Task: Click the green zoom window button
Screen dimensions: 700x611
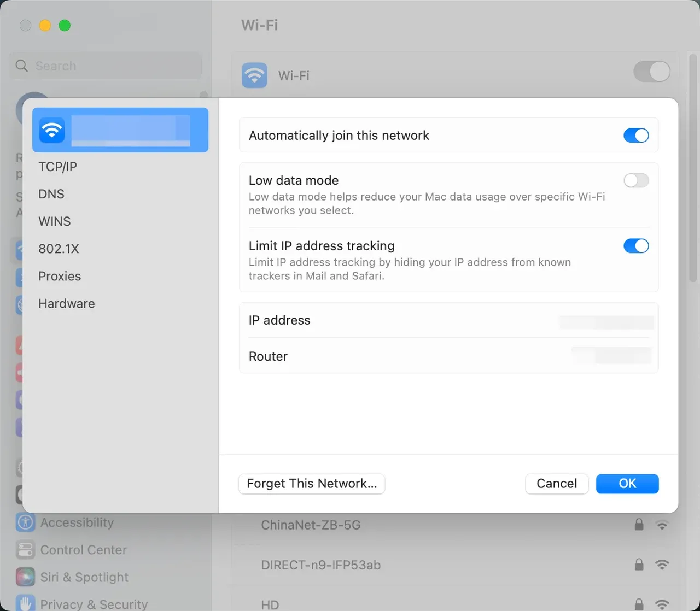Action: pyautogui.click(x=65, y=26)
